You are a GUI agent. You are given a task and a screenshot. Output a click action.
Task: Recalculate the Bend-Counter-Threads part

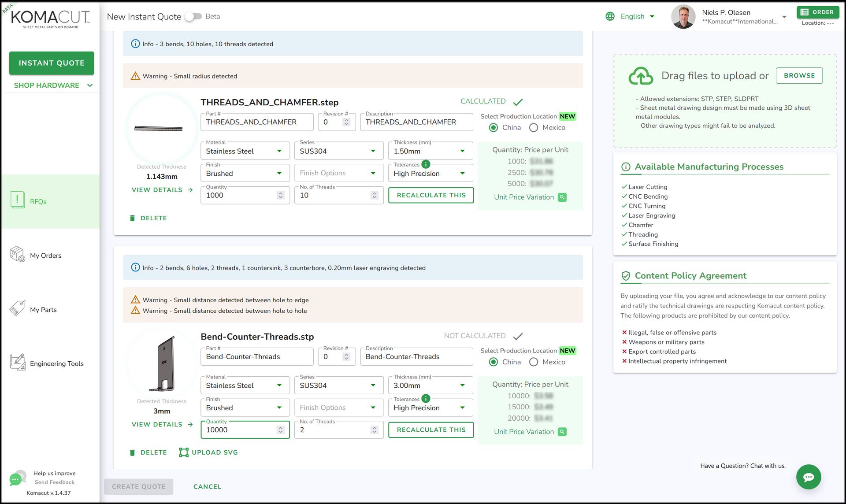(430, 430)
